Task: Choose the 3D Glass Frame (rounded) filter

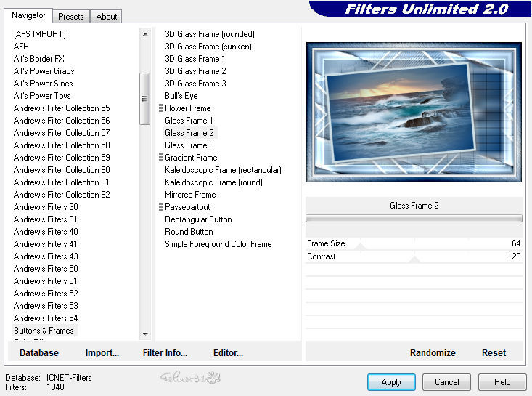Action: [209, 34]
